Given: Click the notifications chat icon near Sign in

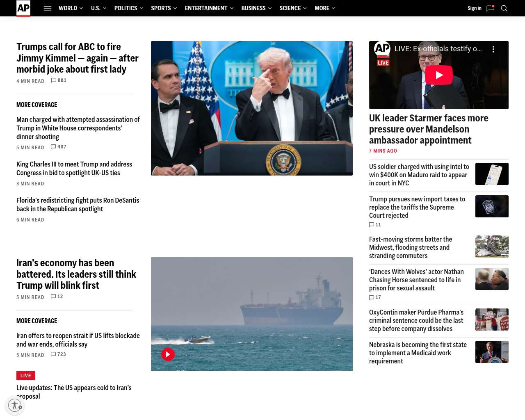Looking at the screenshot, I should tap(490, 8).
